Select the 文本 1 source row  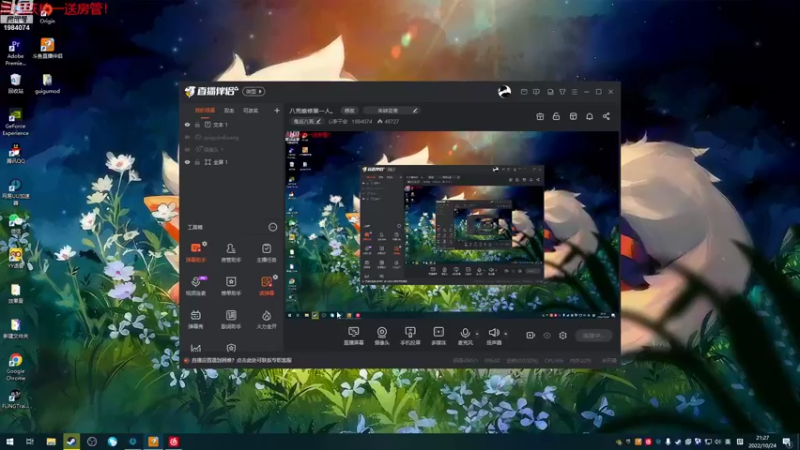click(x=232, y=124)
